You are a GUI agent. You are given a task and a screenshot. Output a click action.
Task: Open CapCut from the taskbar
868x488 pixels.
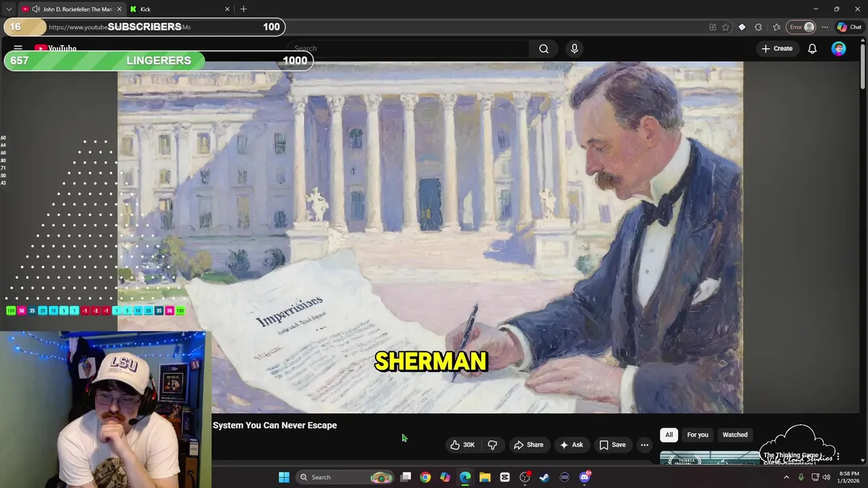coord(505,477)
